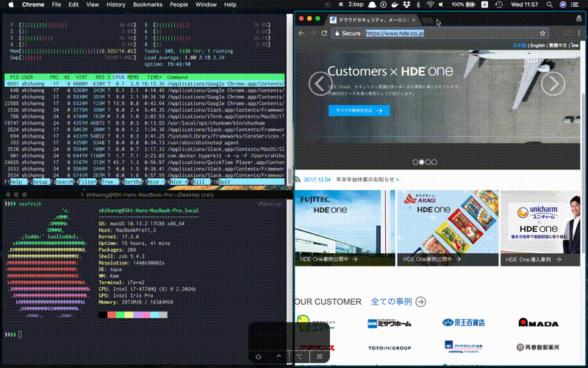The width and height of the screenshot is (588, 368).
Task: Open input source A menu
Action: pyautogui.click(x=484, y=4)
